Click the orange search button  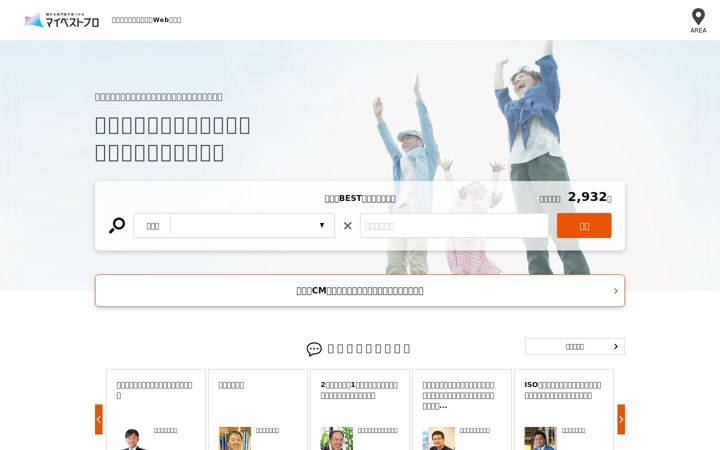point(584,225)
